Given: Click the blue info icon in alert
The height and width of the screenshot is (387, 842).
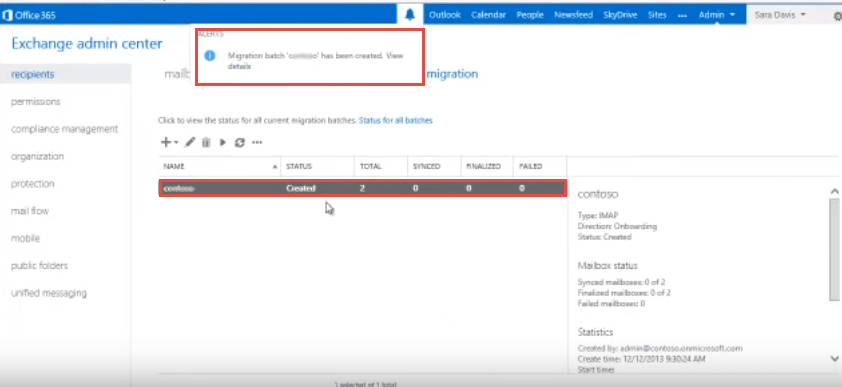Looking at the screenshot, I should (x=209, y=56).
